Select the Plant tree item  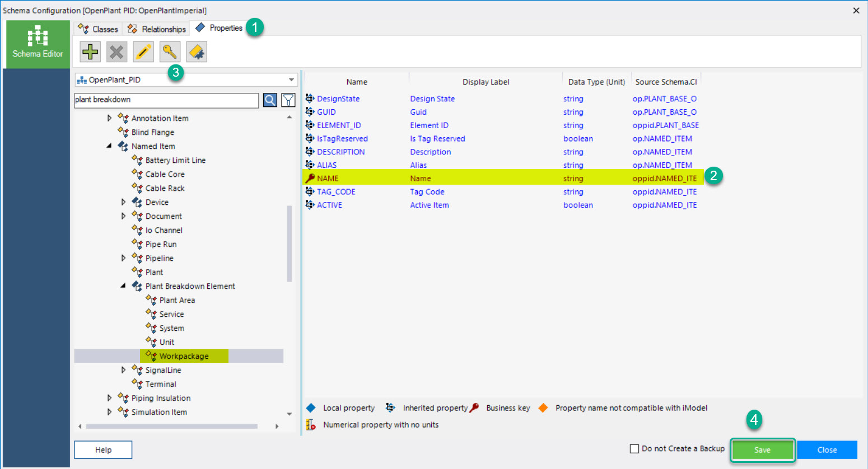point(154,272)
